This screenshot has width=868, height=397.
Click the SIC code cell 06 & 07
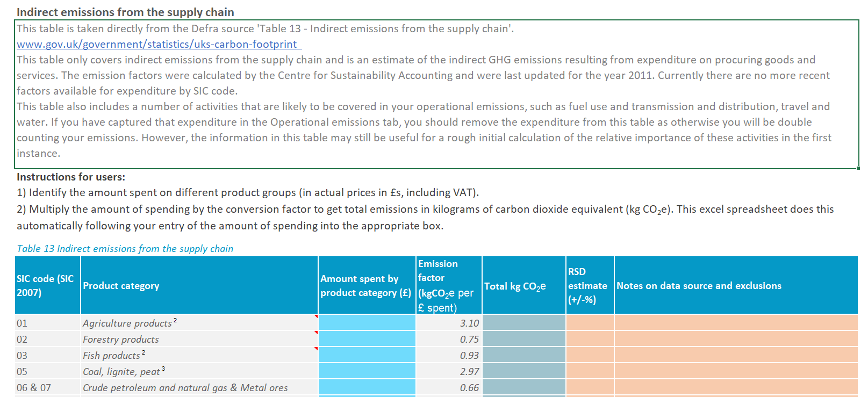[x=34, y=387]
